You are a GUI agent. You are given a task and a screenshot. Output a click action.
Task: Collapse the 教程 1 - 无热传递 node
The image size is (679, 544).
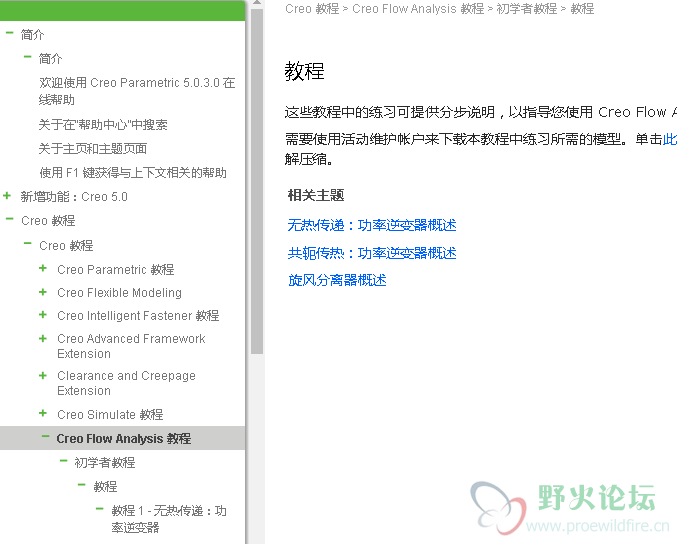click(x=100, y=509)
